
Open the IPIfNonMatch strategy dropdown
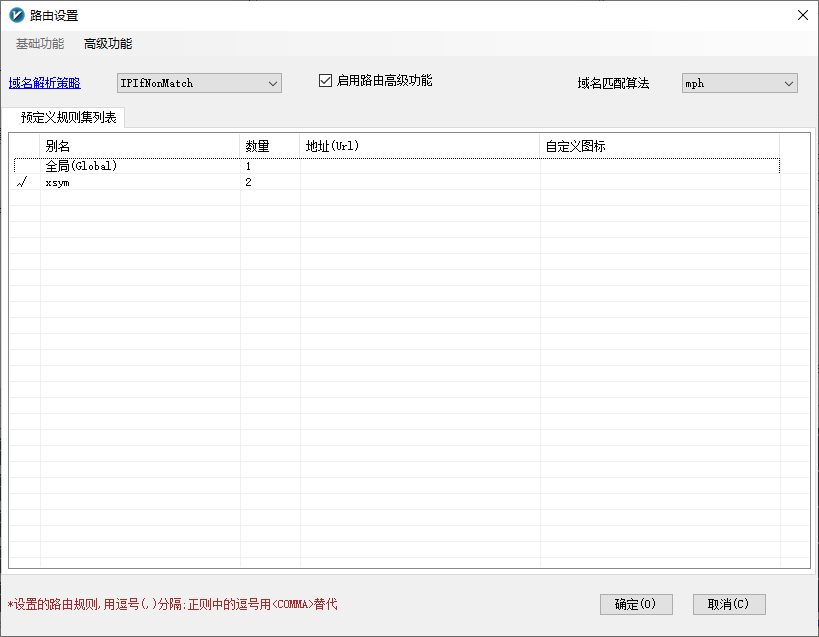pyautogui.click(x=199, y=83)
